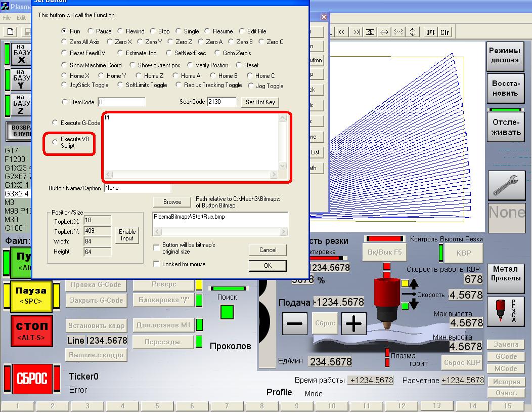The image size is (532, 414).
Task: Click the Метал Проколы button
Action: pos(506,278)
